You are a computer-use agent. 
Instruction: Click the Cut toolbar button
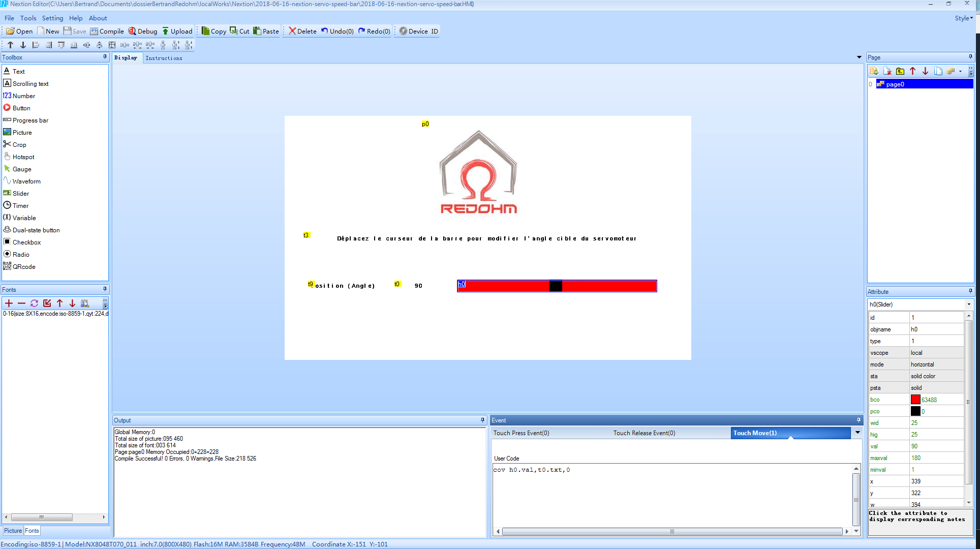239,31
